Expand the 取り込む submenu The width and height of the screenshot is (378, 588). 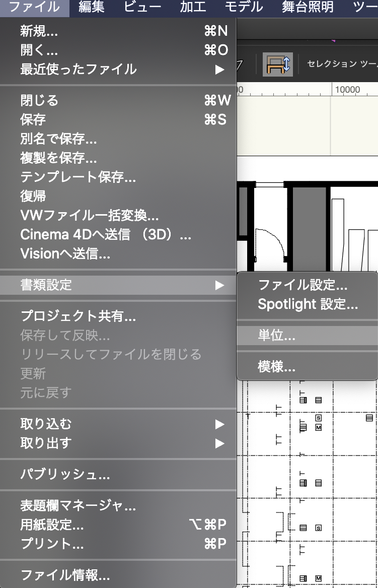coord(118,424)
